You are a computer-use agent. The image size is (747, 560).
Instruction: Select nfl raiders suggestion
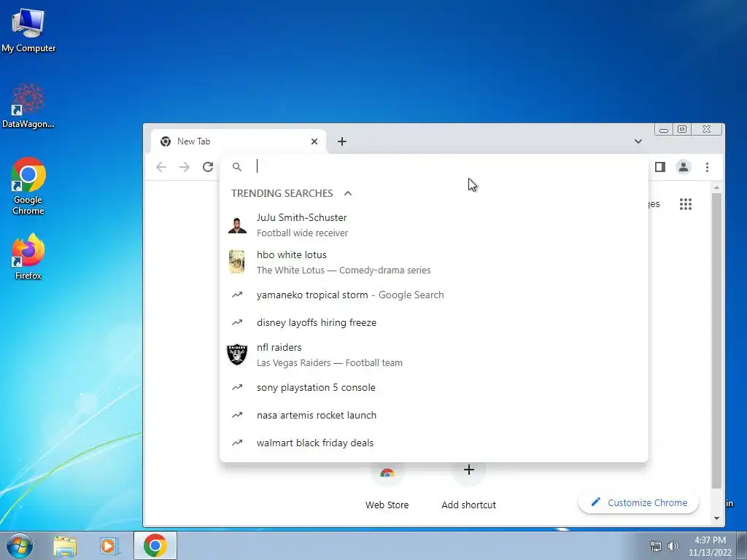pyautogui.click(x=433, y=355)
